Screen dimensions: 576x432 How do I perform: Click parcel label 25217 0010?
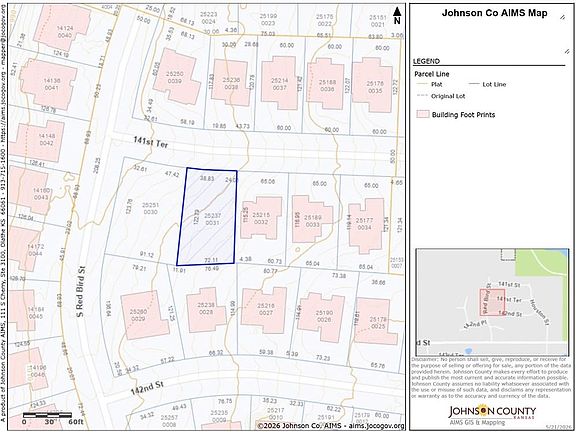(x=276, y=414)
